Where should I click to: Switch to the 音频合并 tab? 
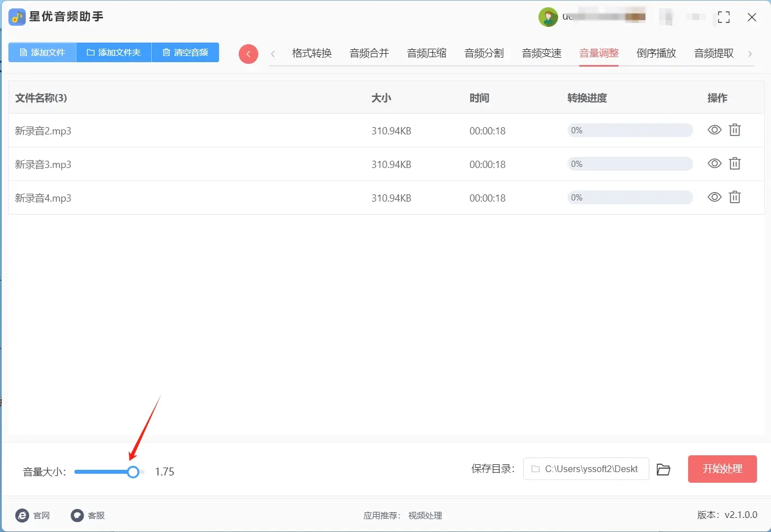pyautogui.click(x=369, y=53)
